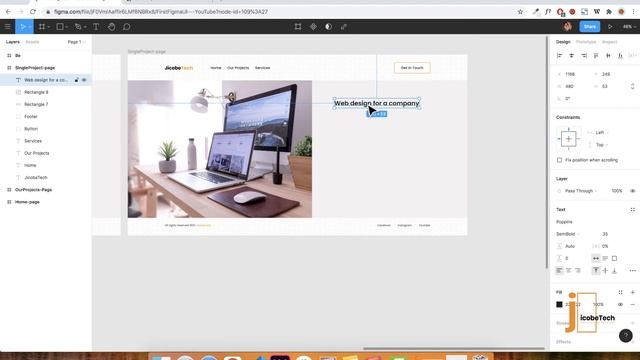Set text align right
This screenshot has width=640, height=360.
(x=578, y=271)
